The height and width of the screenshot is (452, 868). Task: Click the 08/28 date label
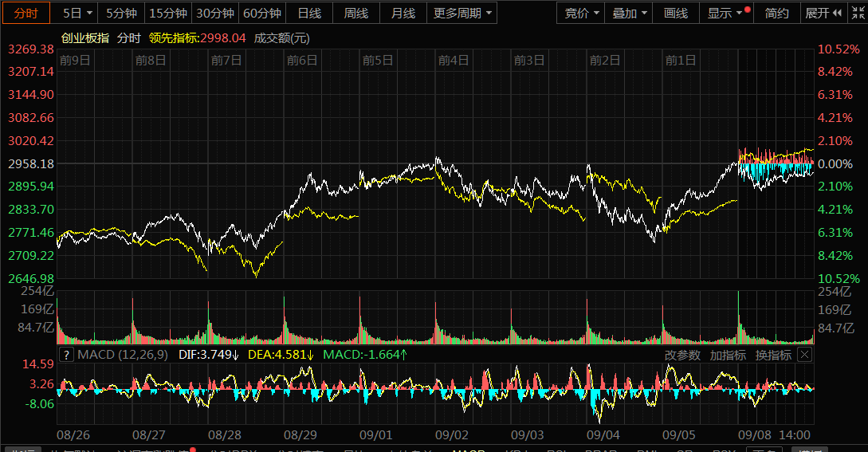(225, 435)
